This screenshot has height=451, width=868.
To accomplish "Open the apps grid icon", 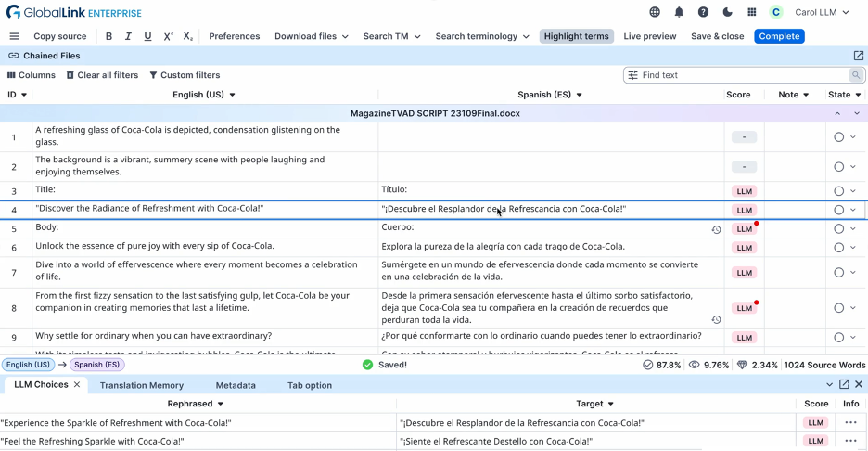I will [x=752, y=12].
